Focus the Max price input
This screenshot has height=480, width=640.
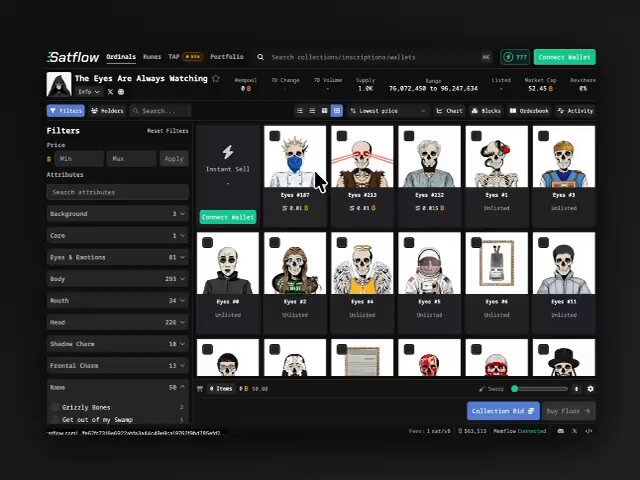(x=131, y=159)
